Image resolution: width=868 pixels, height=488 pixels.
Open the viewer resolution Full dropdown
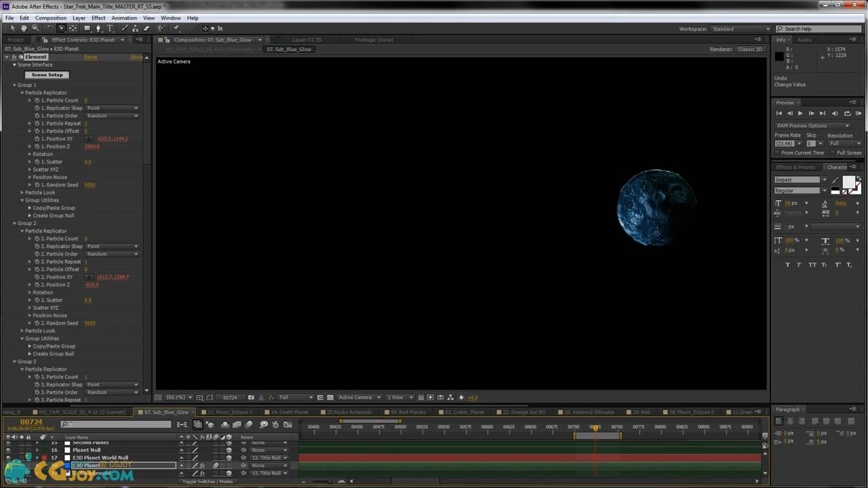click(x=296, y=397)
